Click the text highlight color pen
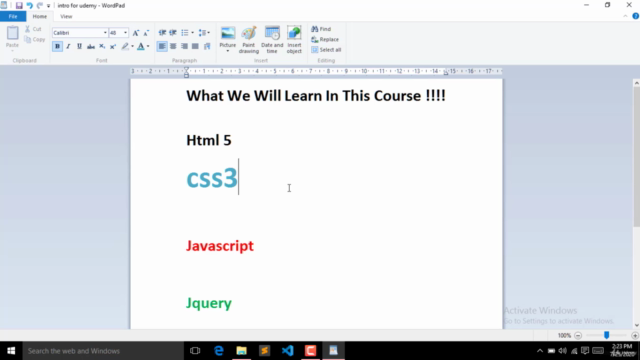The image size is (640, 360). point(125,47)
